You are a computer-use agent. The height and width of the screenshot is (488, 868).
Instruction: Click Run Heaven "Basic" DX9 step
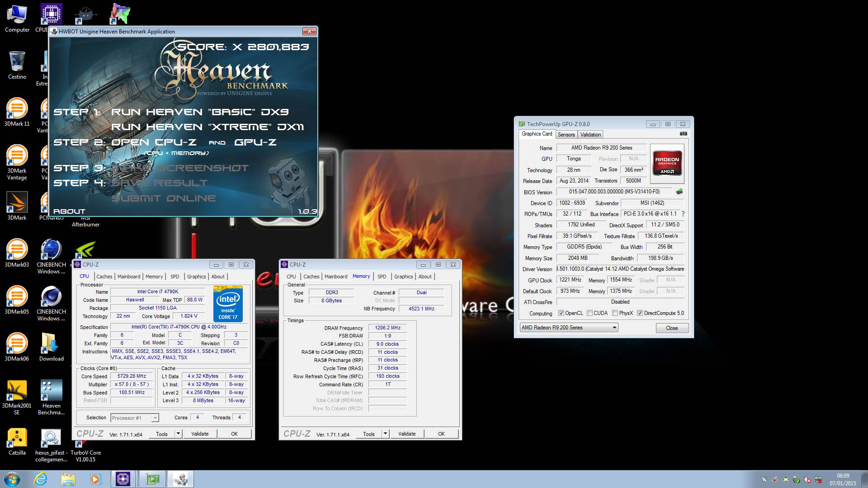[200, 112]
